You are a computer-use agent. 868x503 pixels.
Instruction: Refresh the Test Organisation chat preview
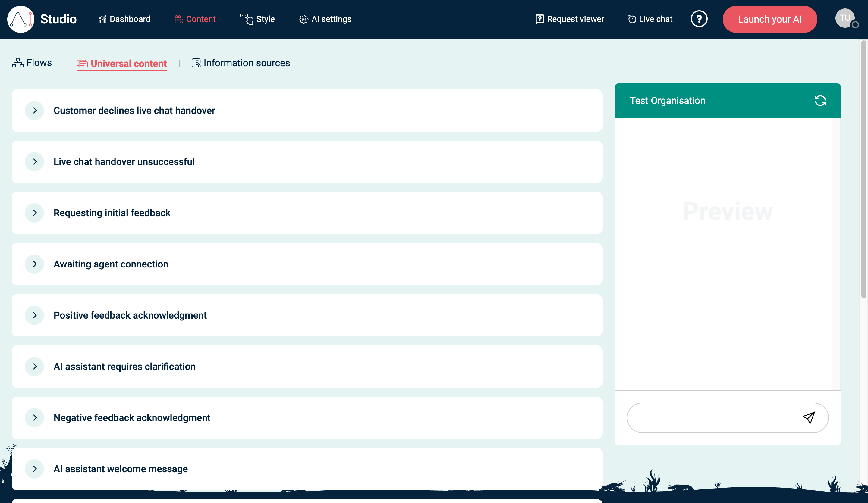pos(820,101)
